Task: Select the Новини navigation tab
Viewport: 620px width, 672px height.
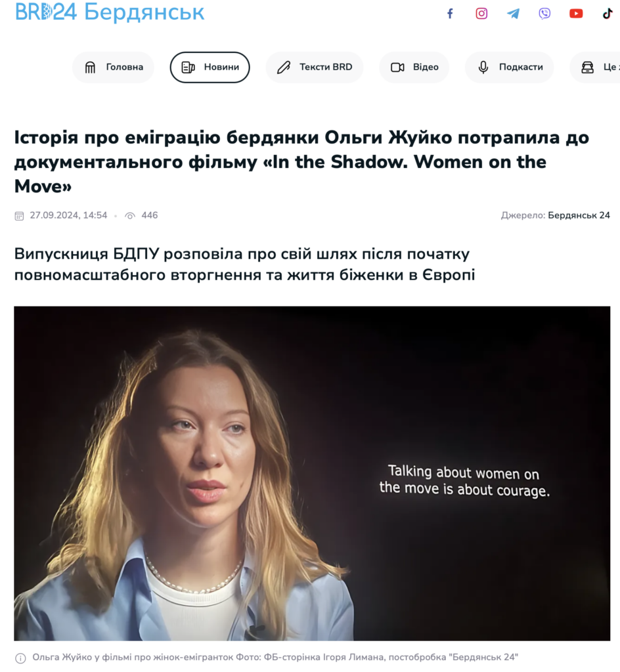Action: 210,68
